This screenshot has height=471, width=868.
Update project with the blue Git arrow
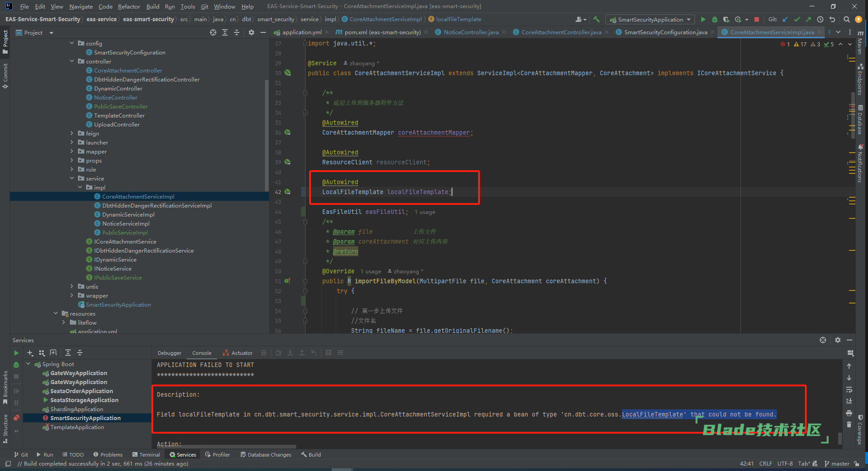point(786,19)
